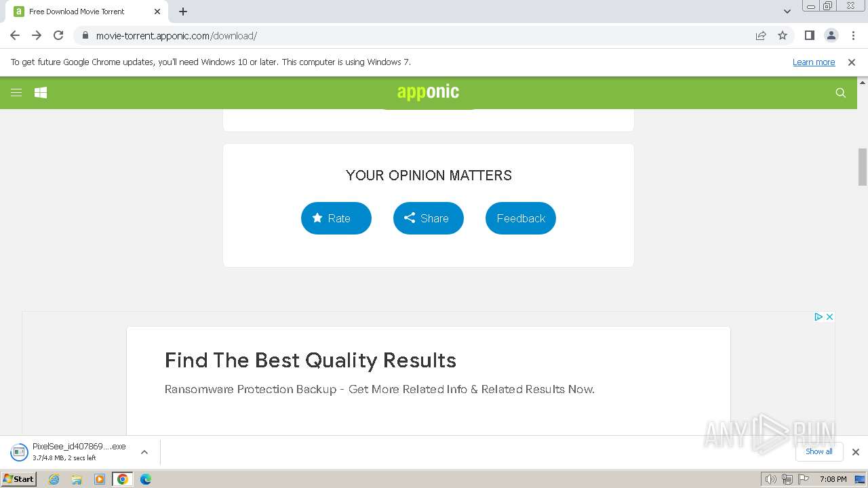
Task: Expand PixelSee download options chevron
Action: [144, 452]
